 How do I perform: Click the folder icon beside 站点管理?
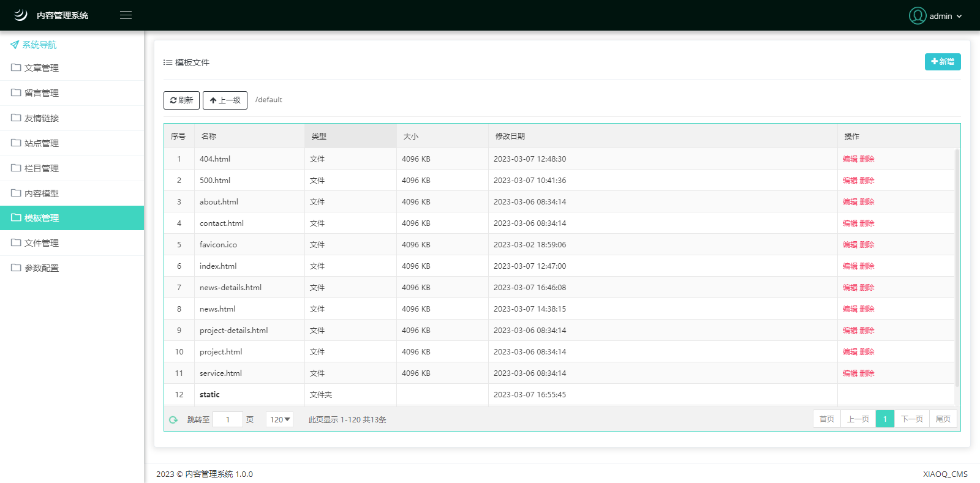point(16,143)
